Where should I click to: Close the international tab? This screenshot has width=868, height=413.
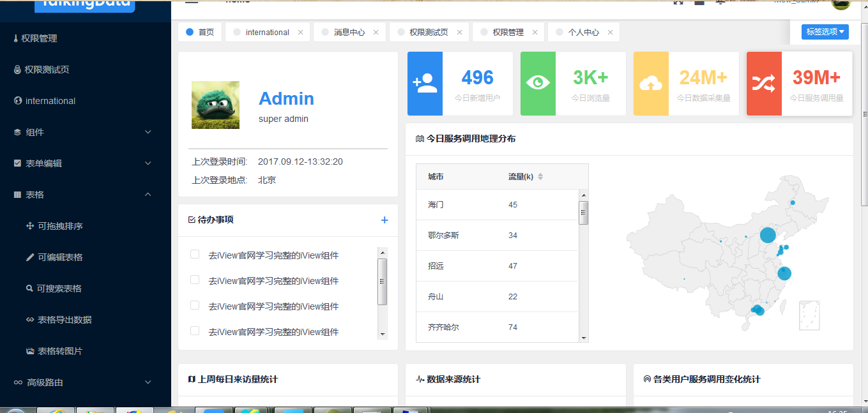click(301, 32)
